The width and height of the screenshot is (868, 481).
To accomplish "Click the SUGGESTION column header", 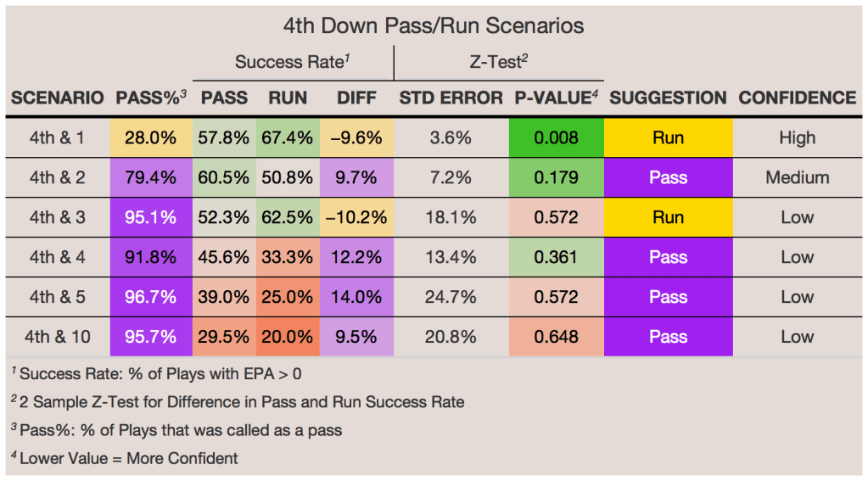I will (668, 98).
